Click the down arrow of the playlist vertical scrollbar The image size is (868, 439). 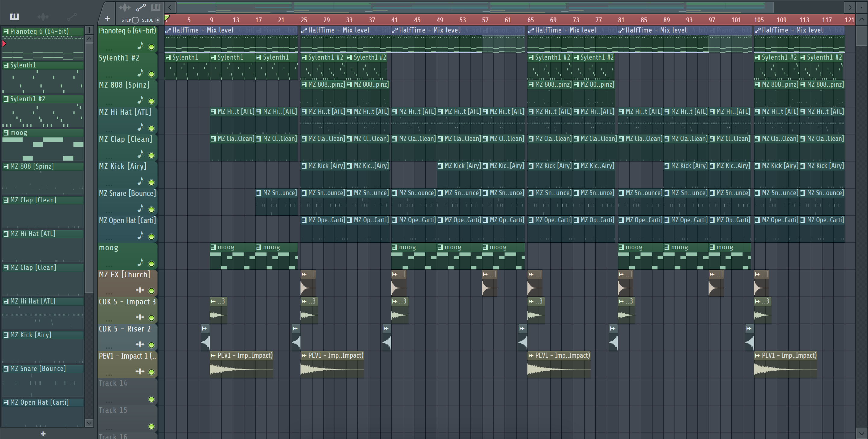pos(862,433)
